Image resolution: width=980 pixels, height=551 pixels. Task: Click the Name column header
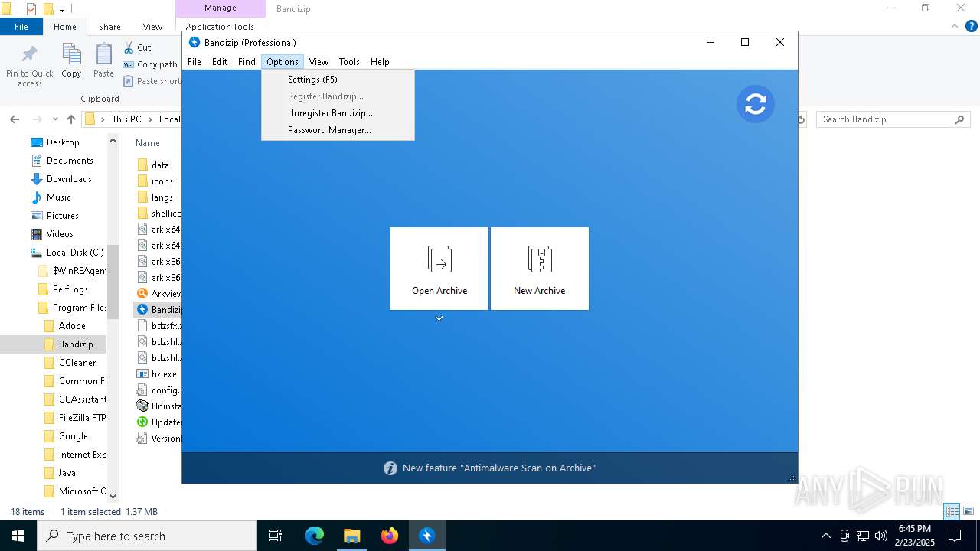148,143
